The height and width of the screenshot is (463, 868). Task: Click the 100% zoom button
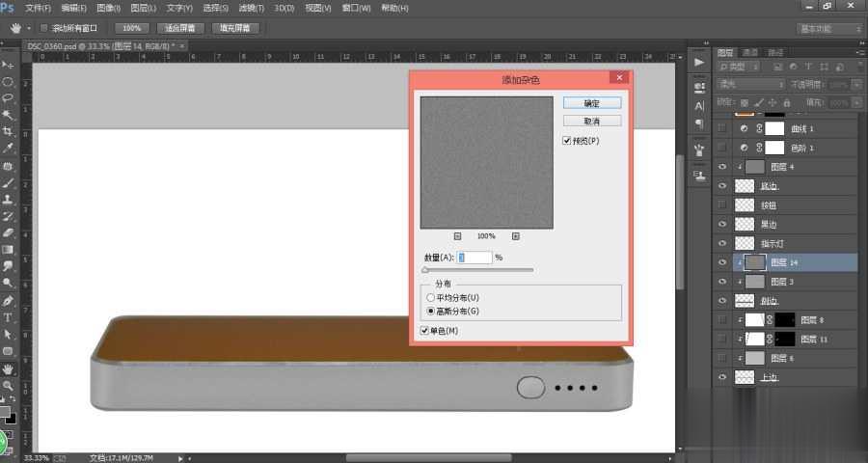click(x=132, y=28)
